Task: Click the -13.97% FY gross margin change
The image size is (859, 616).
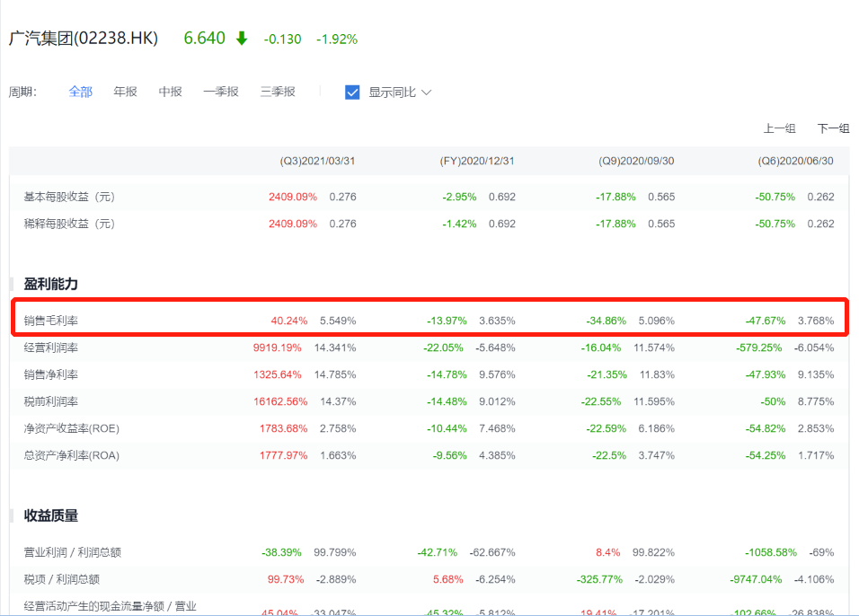Action: (447, 321)
